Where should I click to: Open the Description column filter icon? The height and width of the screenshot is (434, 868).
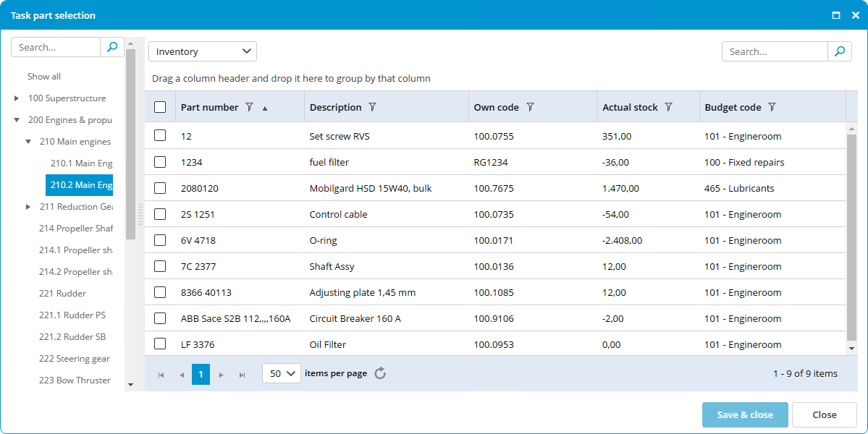click(x=373, y=107)
